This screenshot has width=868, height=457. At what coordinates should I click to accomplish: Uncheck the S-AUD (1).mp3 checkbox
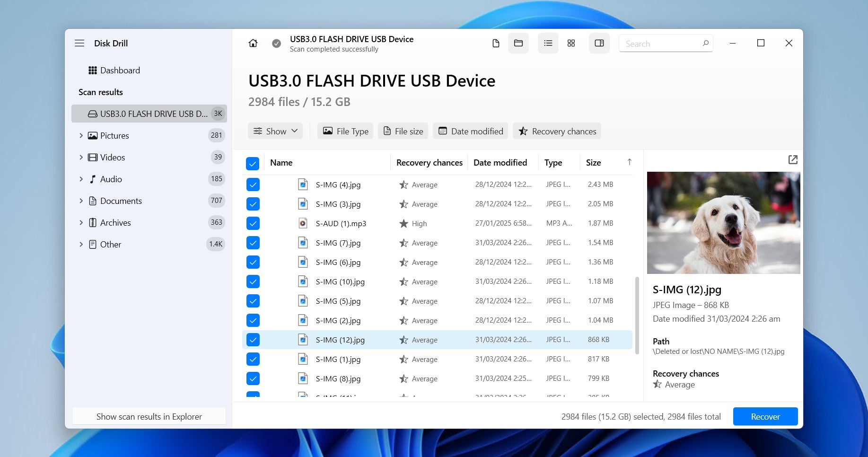(253, 223)
